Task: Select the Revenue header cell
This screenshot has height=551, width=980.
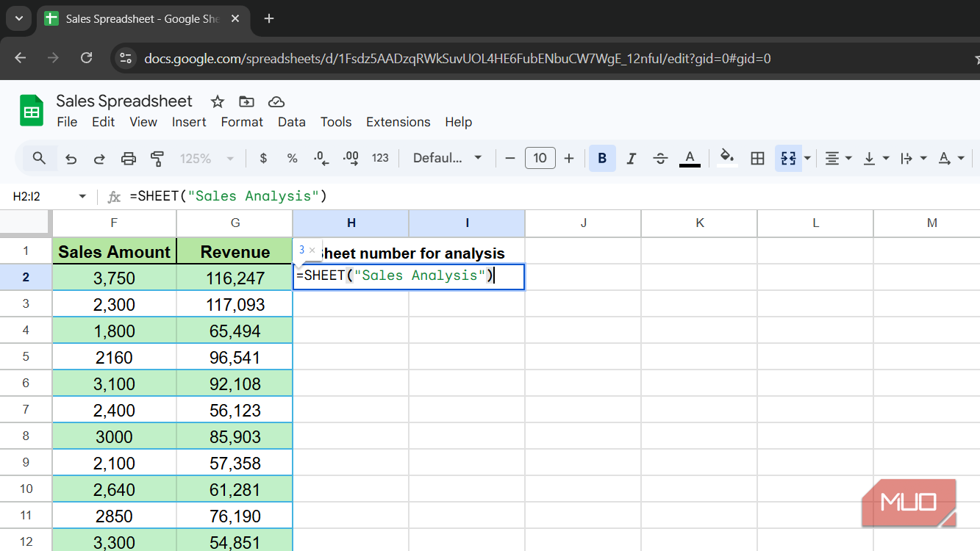Action: 235,251
